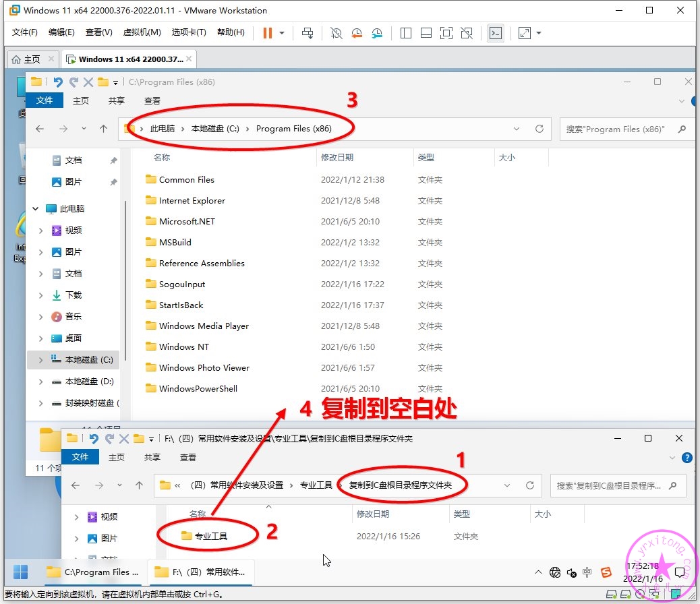Viewport: 700px width, 604px height.
Task: Open the snapshot manager icon
Action: (x=377, y=33)
